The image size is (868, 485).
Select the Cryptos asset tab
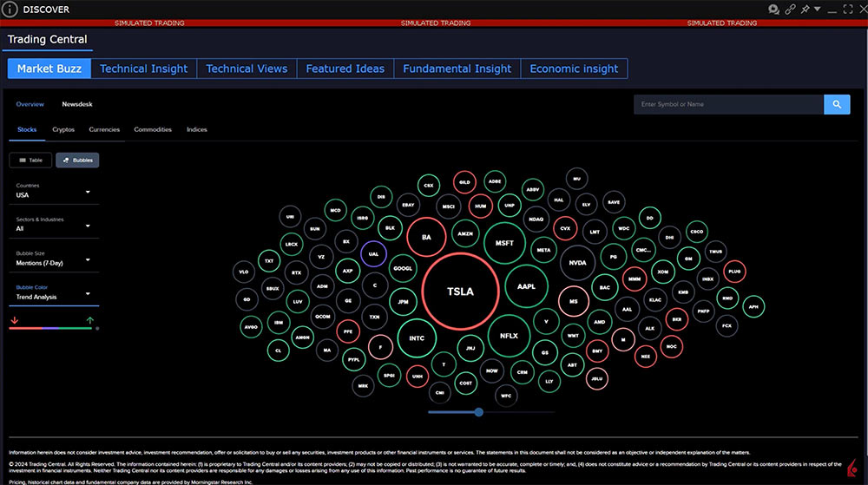pyautogui.click(x=63, y=129)
